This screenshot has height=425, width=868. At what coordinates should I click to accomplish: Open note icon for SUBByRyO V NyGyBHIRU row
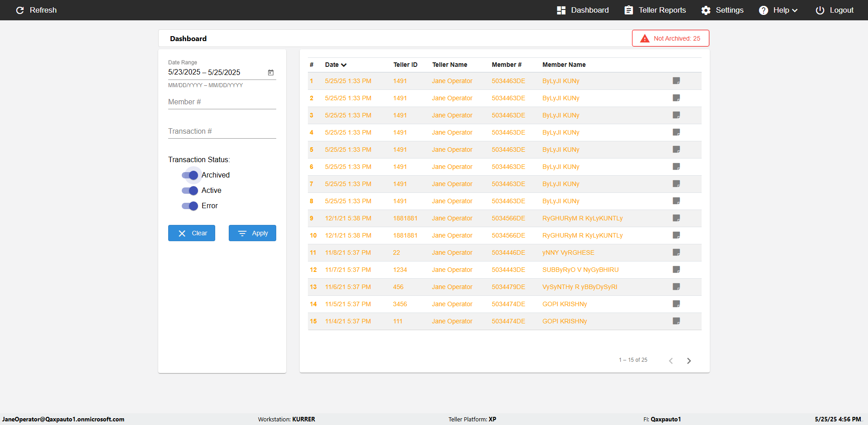(676, 270)
